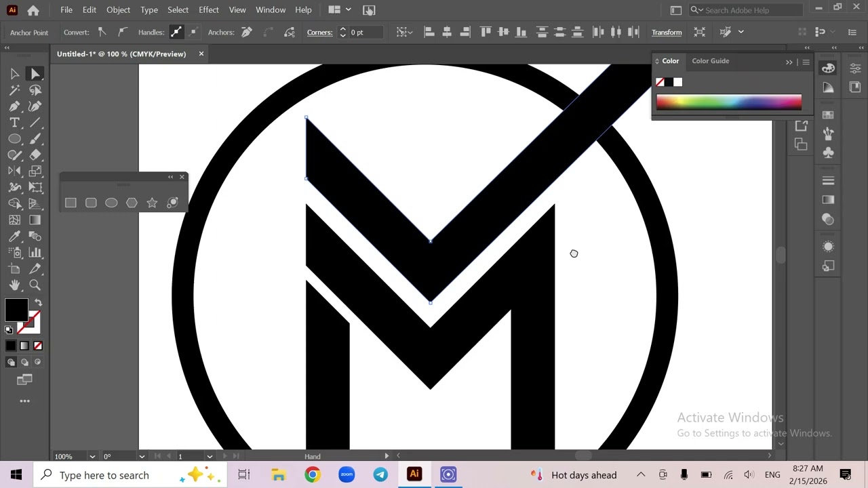Select the Perspective Grid tool
Screen dimensions: 868x488
point(35,204)
